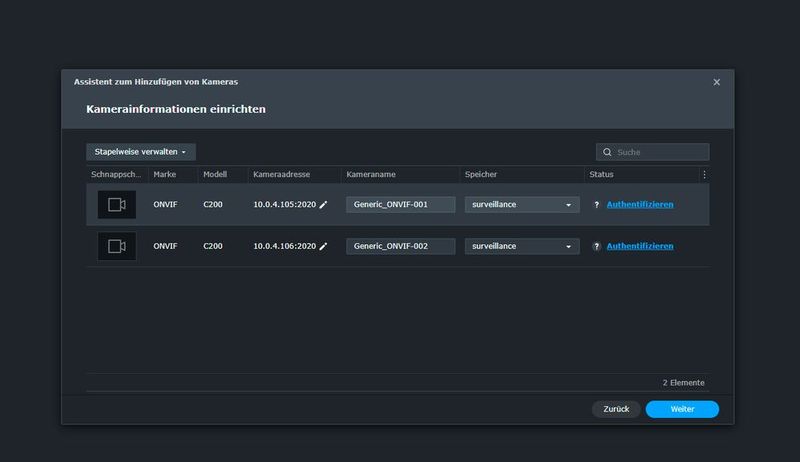Screen dimensions: 800x462
Task: Sort by the Kameraadresse column header
Action: (x=281, y=174)
